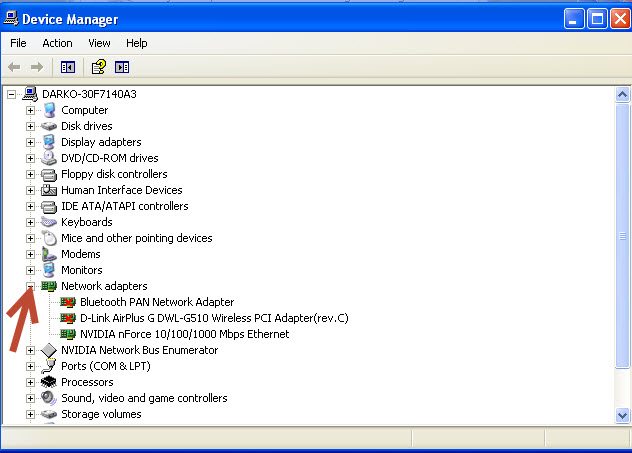632x453 pixels.
Task: Expand the Display adapters node
Action: pos(30,142)
